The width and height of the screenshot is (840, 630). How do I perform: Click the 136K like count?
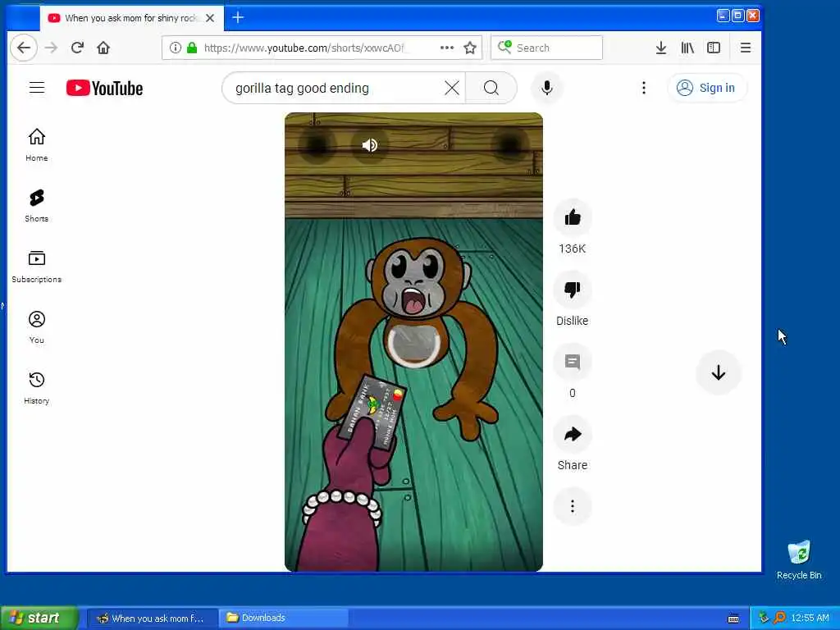coord(572,249)
